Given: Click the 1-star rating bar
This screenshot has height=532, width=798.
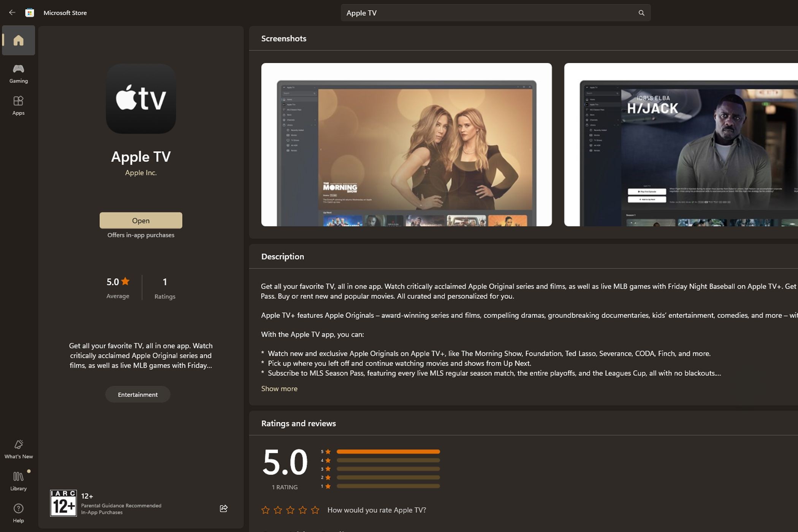Looking at the screenshot, I should [388, 486].
